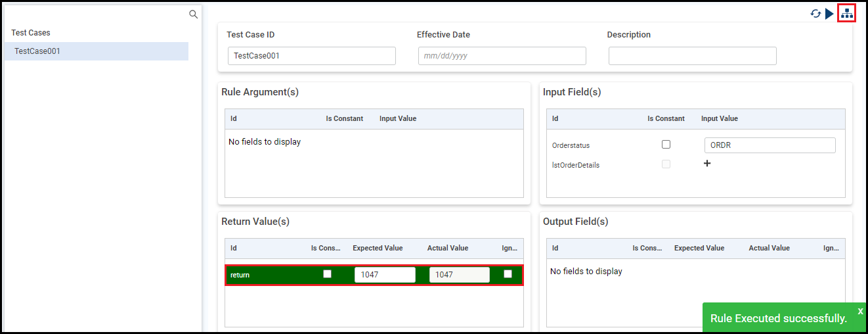
Task: Click the refresh icon in toolbar
Action: pyautogui.click(x=815, y=13)
